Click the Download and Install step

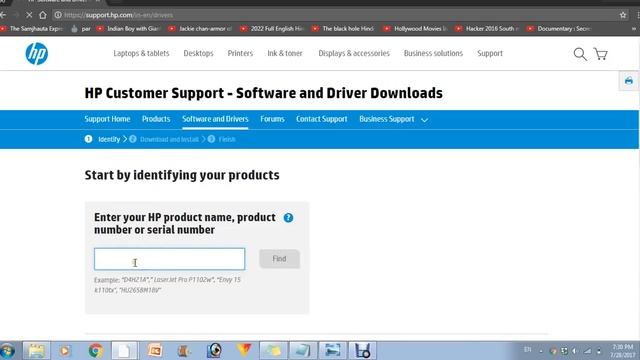click(169, 140)
